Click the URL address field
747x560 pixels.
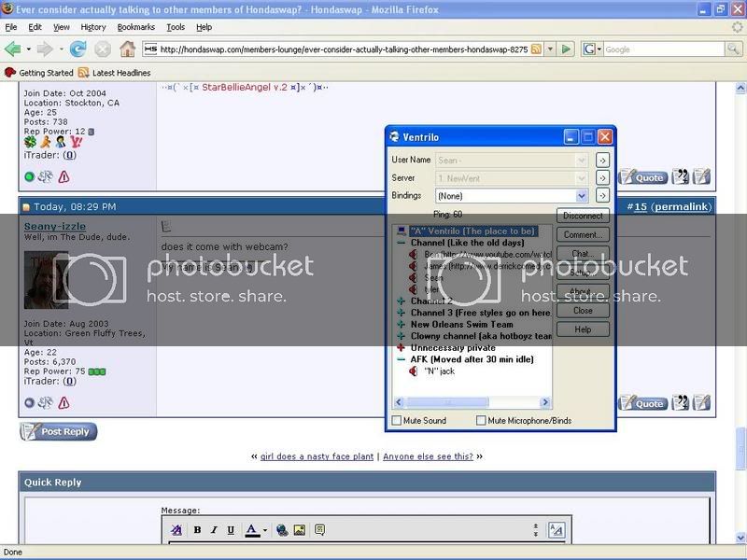click(343, 49)
